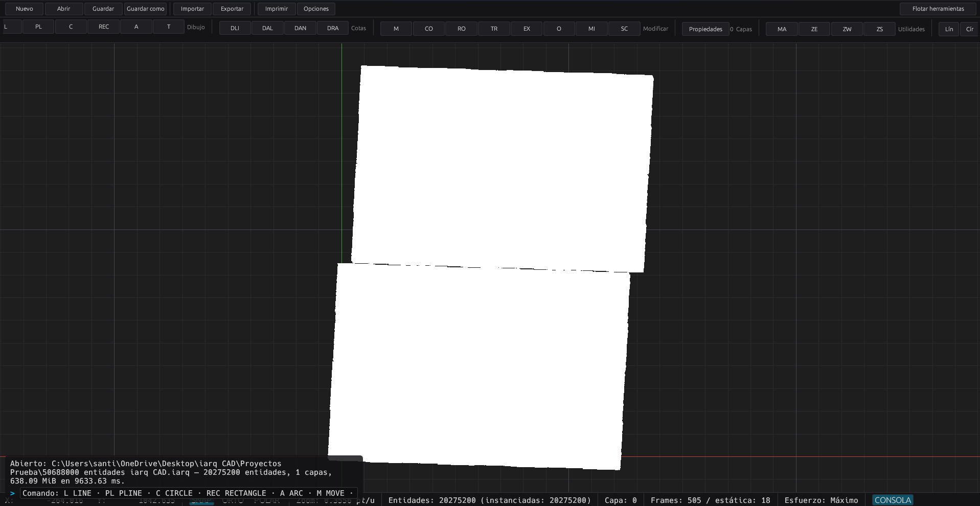Click the Lín button
Viewport: 980px width, 506px height.
pyautogui.click(x=949, y=29)
